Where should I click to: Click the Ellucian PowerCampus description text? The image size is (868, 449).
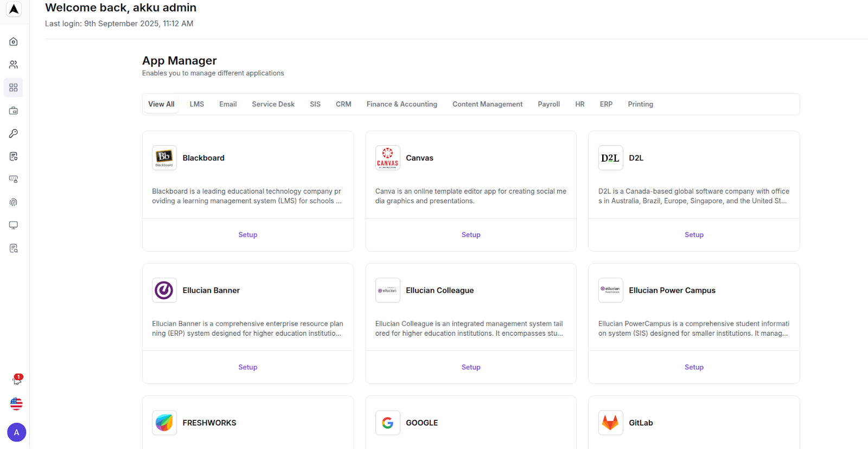[x=694, y=328]
